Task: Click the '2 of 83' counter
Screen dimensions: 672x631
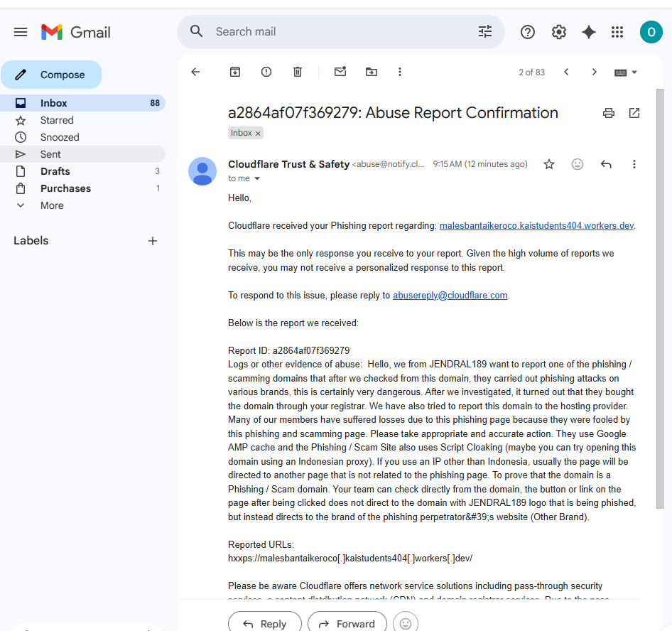Action: pyautogui.click(x=531, y=72)
